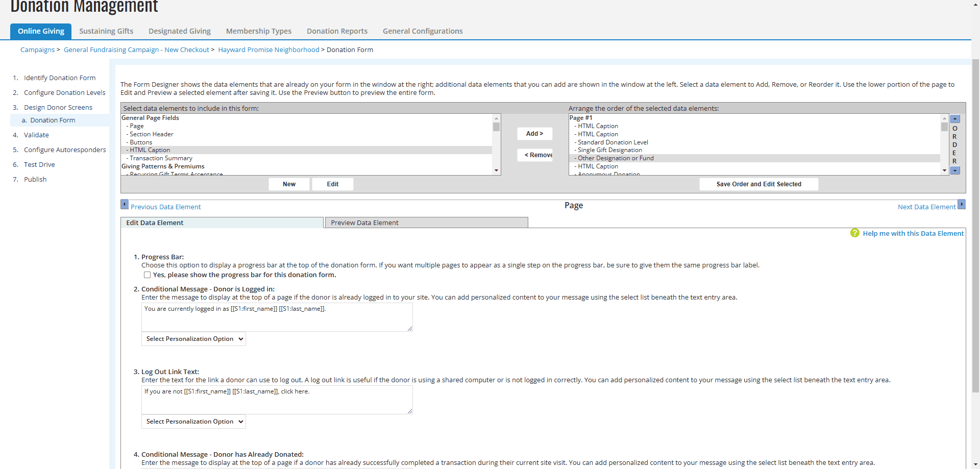Select the Edit Data Element tab

[222, 223]
